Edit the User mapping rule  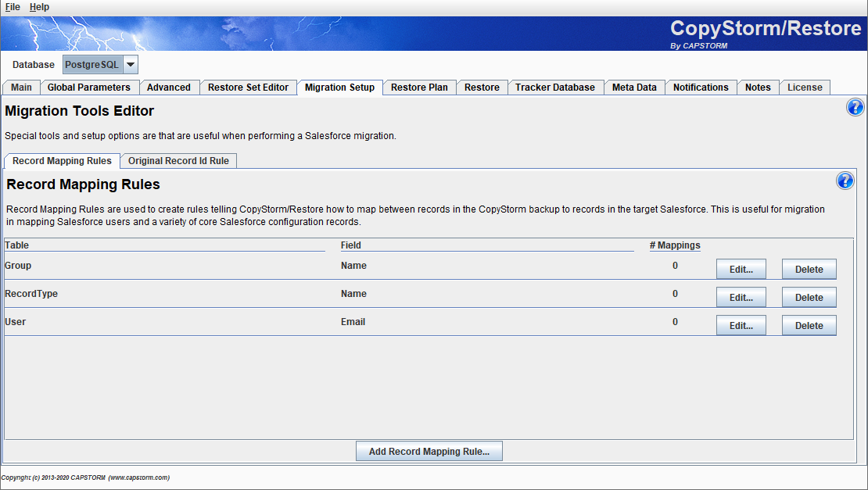pyautogui.click(x=741, y=326)
